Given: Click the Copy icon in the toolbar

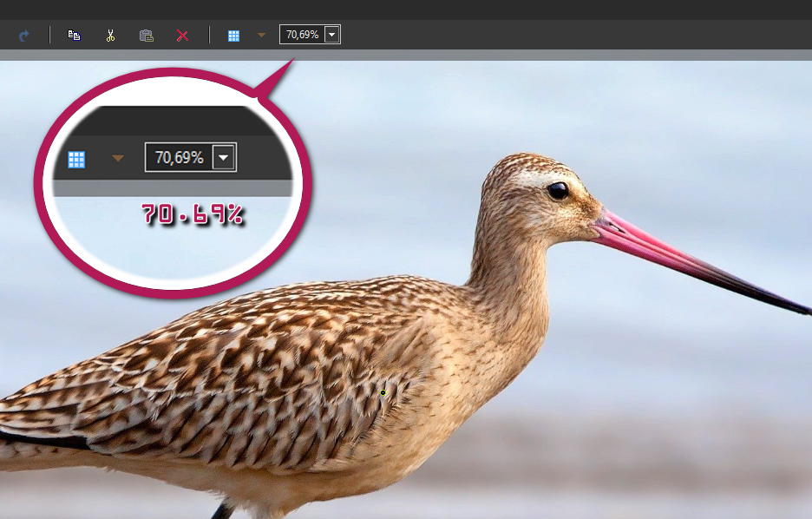Looking at the screenshot, I should pos(74,36).
